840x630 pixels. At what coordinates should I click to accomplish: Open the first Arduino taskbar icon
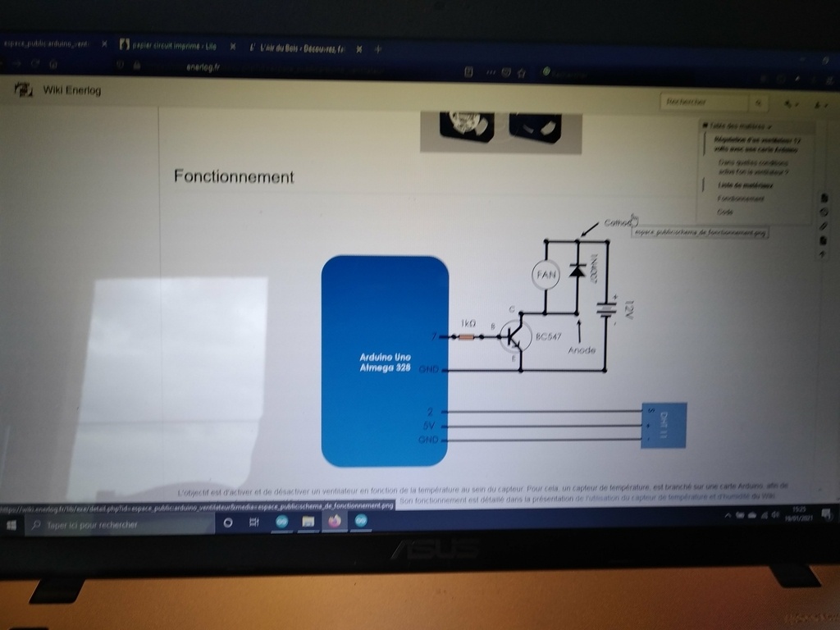(282, 522)
